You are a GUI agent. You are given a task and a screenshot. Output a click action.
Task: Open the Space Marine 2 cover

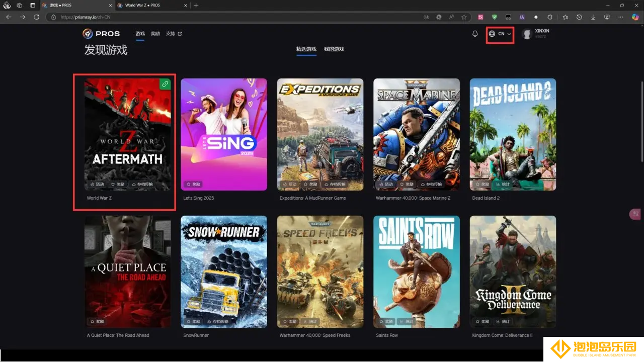[417, 134]
